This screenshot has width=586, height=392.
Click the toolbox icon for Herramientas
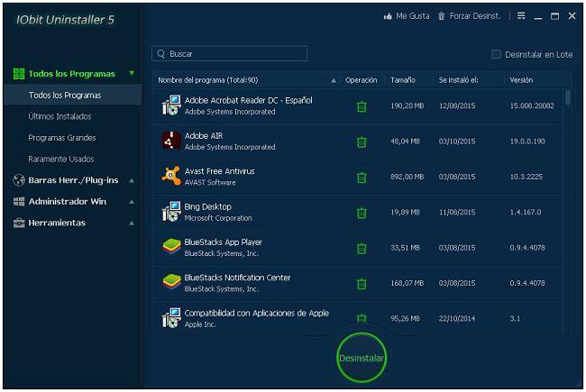click(x=19, y=223)
